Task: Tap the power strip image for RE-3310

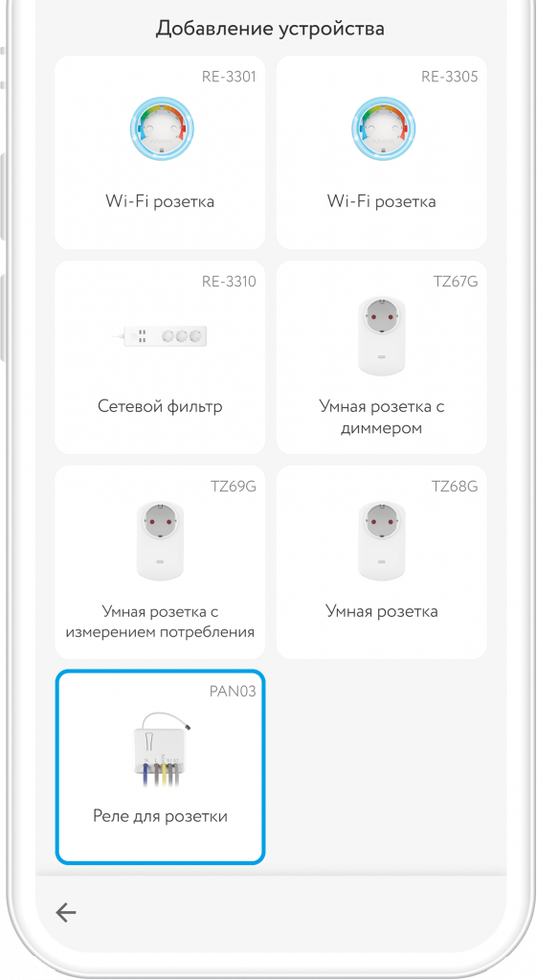Action: [160, 337]
